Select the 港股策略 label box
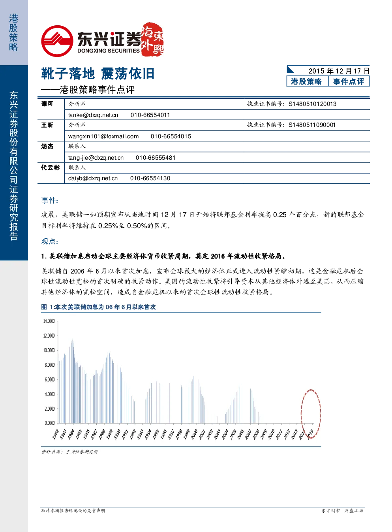Screen dimensions: 392x532 pos(307,81)
